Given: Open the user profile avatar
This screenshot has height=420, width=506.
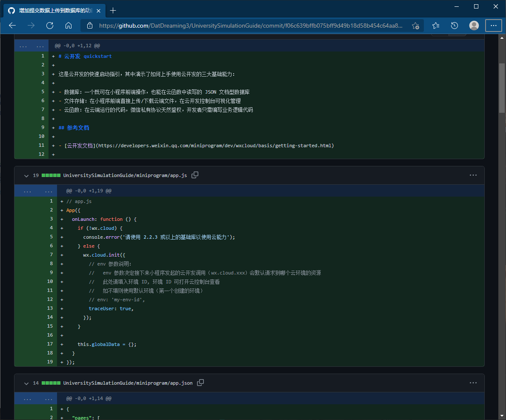Looking at the screenshot, I should click(x=474, y=26).
